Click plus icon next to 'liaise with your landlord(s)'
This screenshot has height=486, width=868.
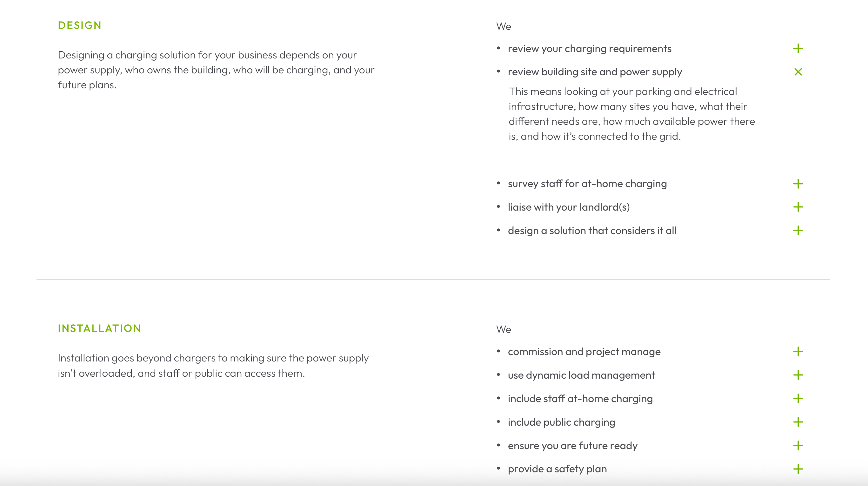click(798, 207)
